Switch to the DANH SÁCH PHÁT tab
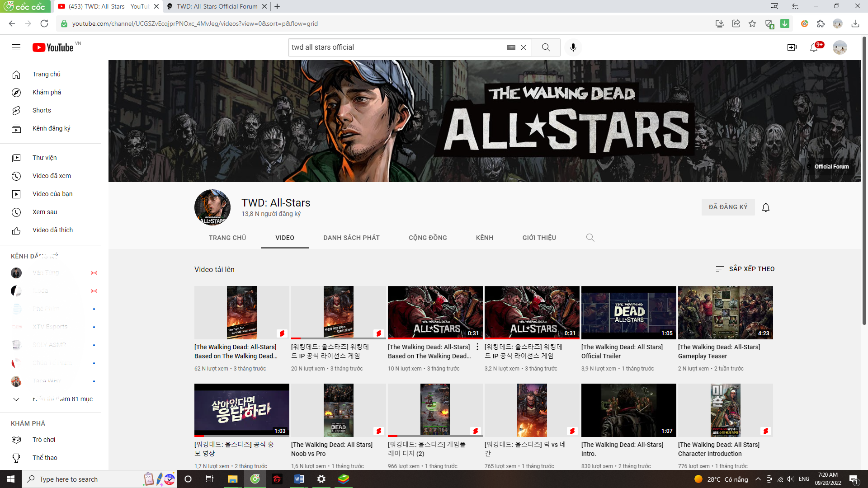The width and height of the screenshot is (868, 488). tap(351, 238)
